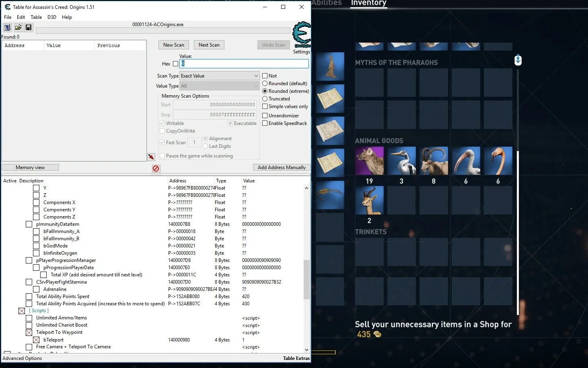Toggle Simple values only checkbox
588x368 pixels.
pyautogui.click(x=265, y=106)
